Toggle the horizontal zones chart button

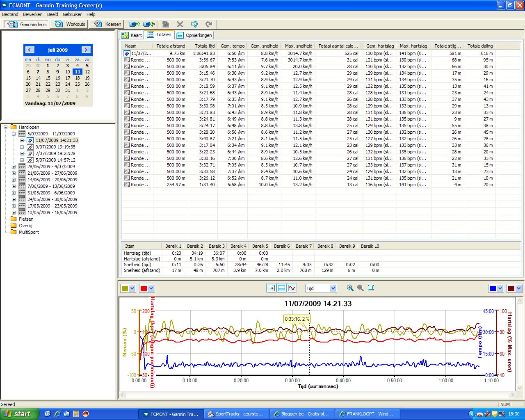click(281, 288)
